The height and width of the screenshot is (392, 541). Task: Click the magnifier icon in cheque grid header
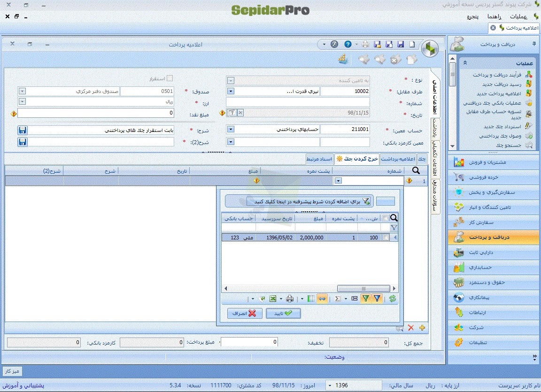(416, 170)
